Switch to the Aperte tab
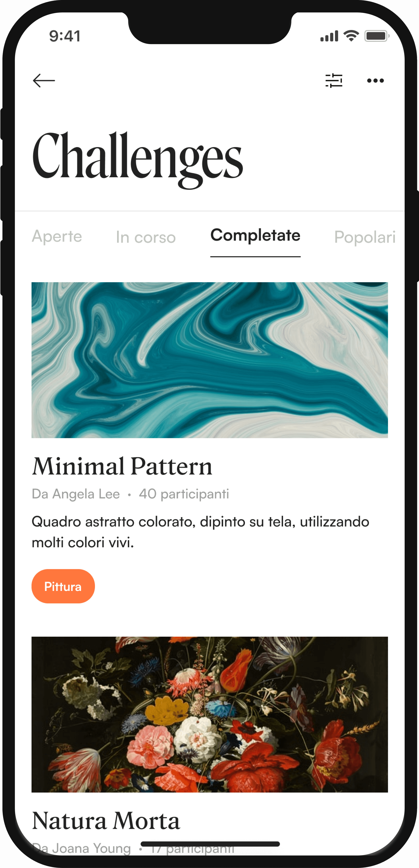This screenshot has height=868, width=419. [x=57, y=236]
